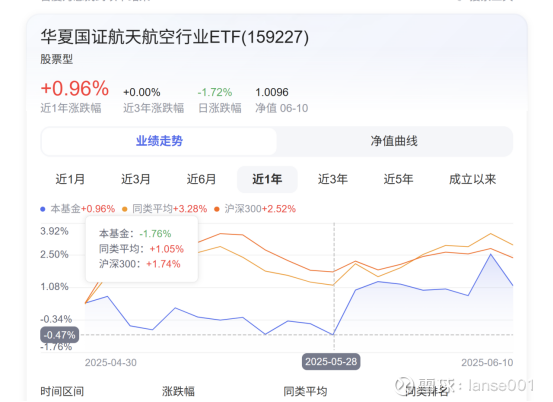
Task: Switch to the 业绩走势 tab
Action: [x=159, y=141]
